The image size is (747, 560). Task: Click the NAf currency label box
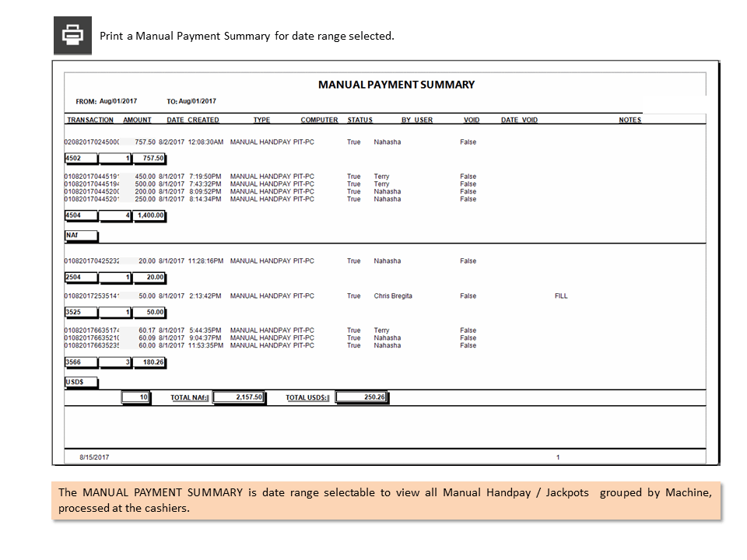click(x=81, y=236)
